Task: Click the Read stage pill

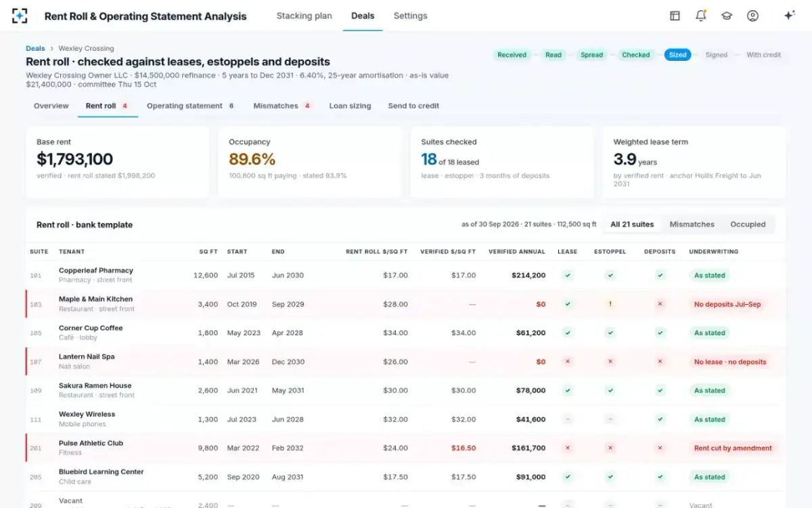Action: point(554,55)
